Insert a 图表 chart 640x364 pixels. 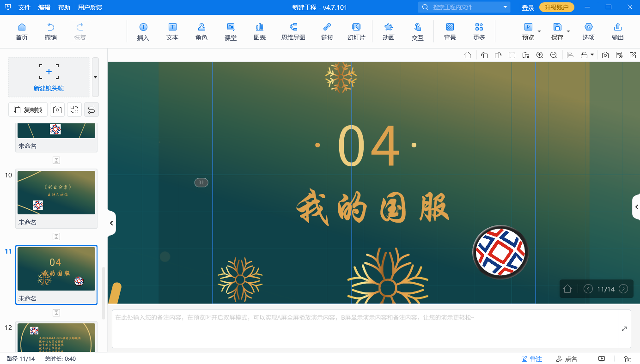[260, 31]
